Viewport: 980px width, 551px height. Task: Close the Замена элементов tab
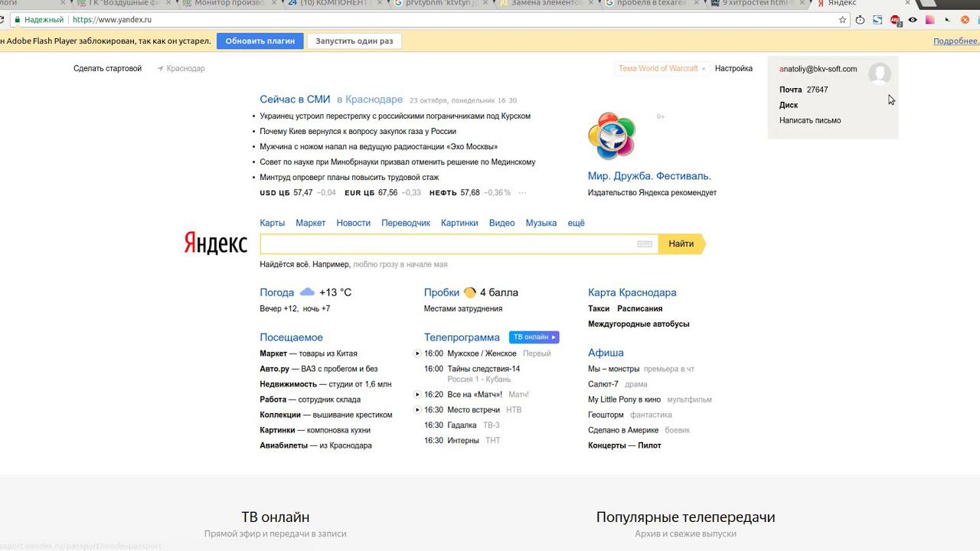[x=592, y=3]
